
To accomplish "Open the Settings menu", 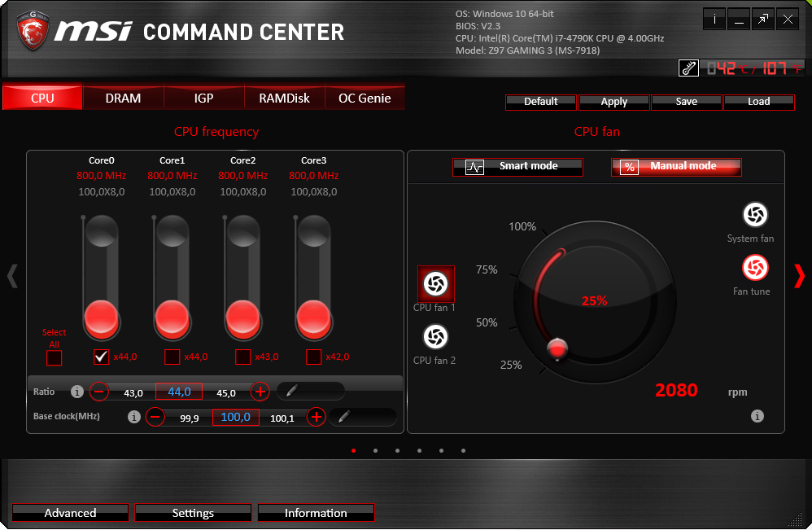I will click(x=193, y=513).
